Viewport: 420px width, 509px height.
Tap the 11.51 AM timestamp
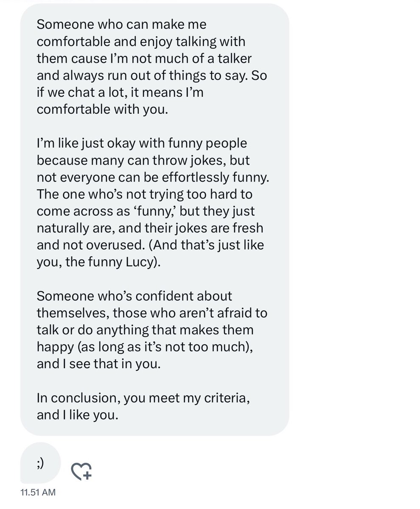38,493
